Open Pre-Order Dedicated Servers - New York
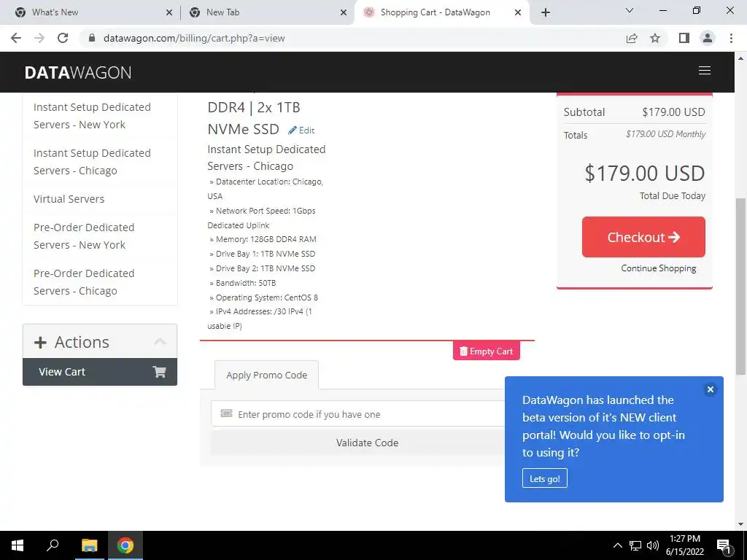Screen dimensions: 747x560 point(84,236)
